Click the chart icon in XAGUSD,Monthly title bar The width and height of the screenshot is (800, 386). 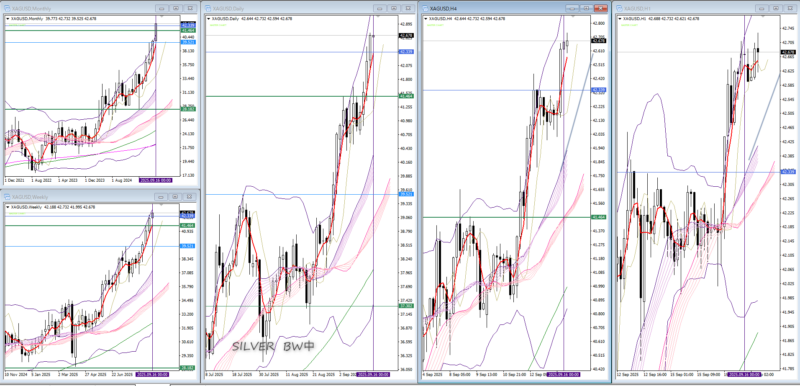coord(7,8)
